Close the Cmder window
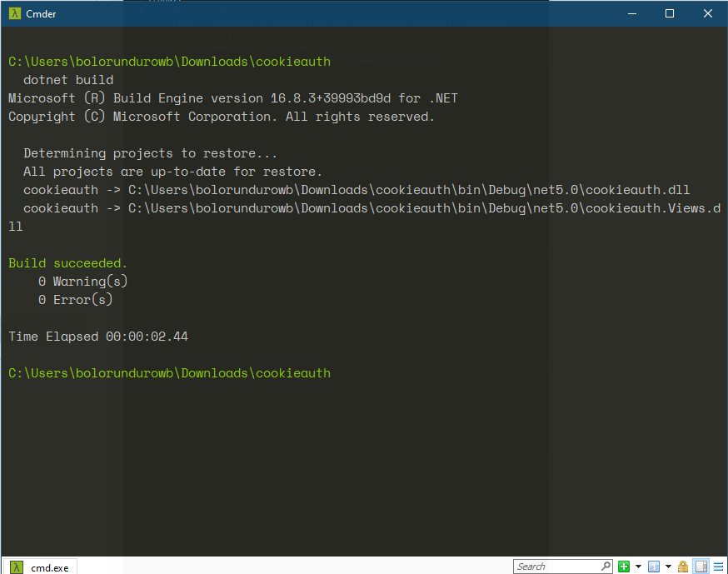 coord(707,13)
